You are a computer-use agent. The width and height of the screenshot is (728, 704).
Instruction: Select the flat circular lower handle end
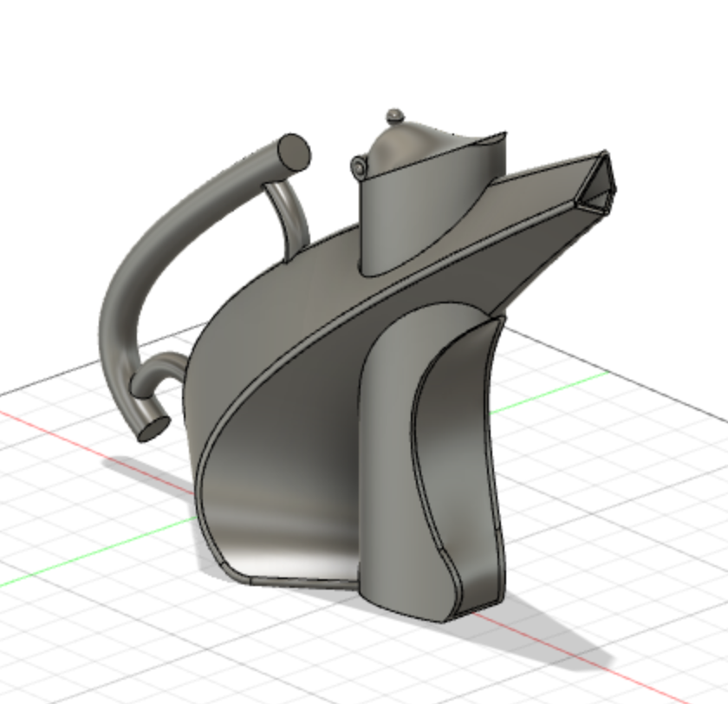154,428
